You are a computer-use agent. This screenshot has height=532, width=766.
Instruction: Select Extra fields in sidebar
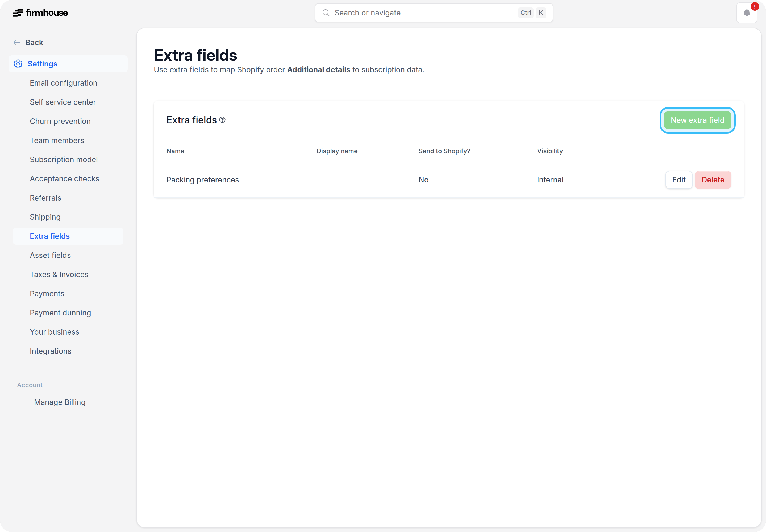click(68, 236)
